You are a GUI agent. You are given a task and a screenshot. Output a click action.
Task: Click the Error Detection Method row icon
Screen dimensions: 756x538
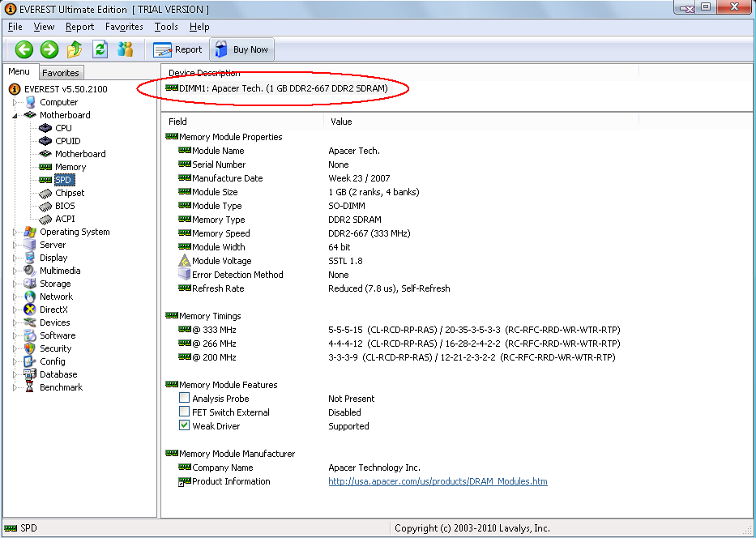pos(184,275)
